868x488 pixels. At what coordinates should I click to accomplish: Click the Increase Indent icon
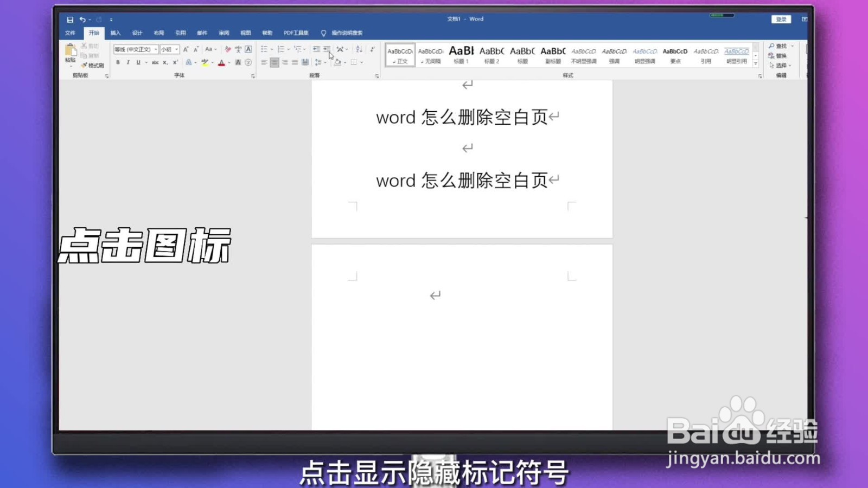pos(326,48)
